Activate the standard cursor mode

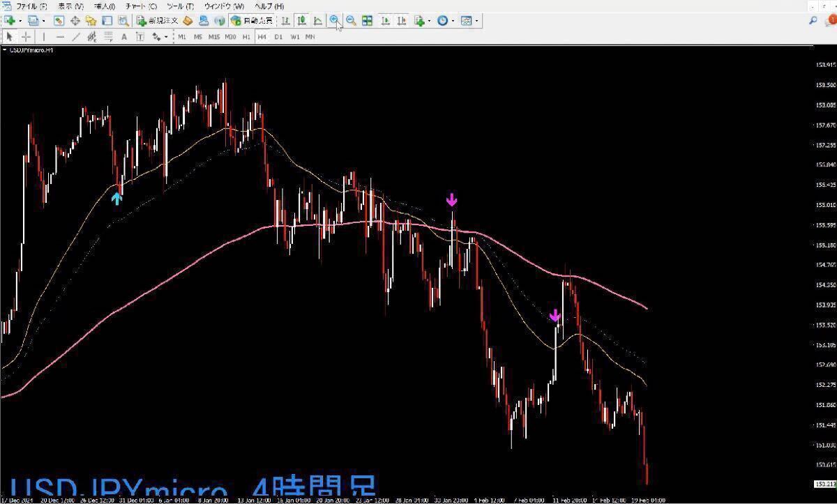click(x=10, y=36)
